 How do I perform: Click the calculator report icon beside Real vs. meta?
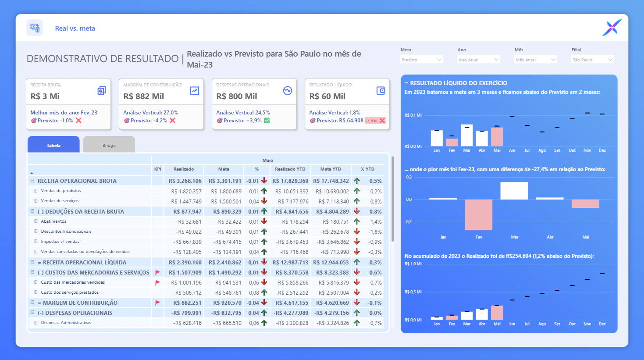click(35, 28)
